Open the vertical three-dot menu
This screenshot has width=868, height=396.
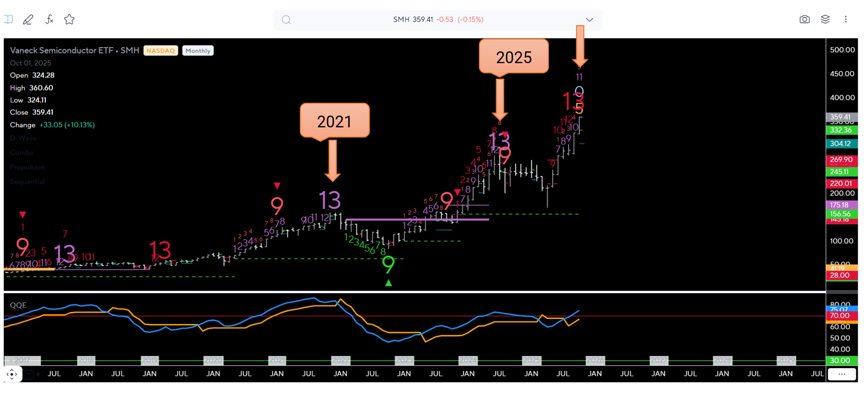(846, 19)
